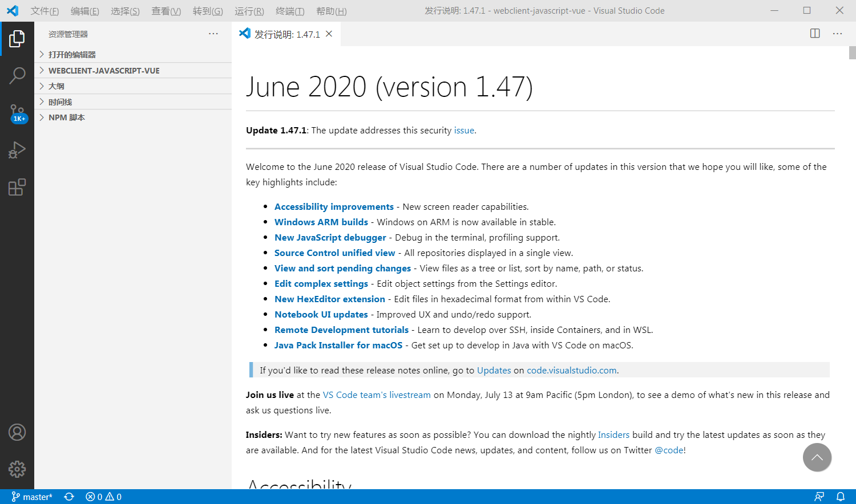856x504 pixels.
Task: Click the 资源管理器 explorer title
Action: [x=68, y=34]
